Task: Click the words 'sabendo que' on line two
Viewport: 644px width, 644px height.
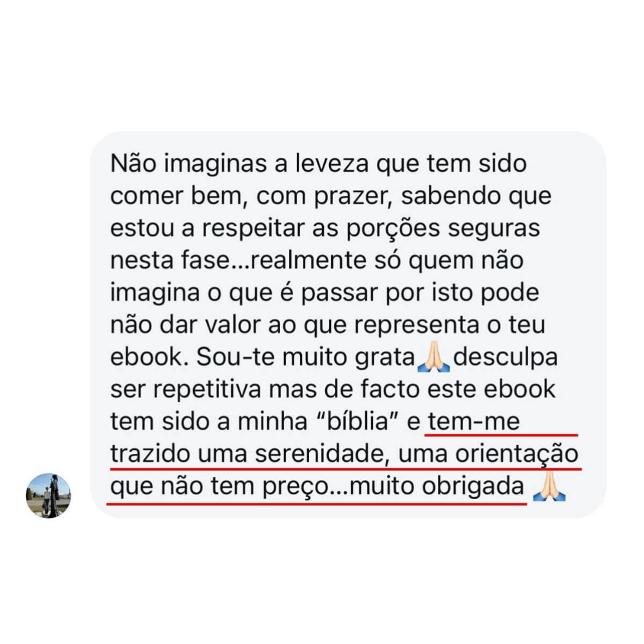Action: click(477, 196)
